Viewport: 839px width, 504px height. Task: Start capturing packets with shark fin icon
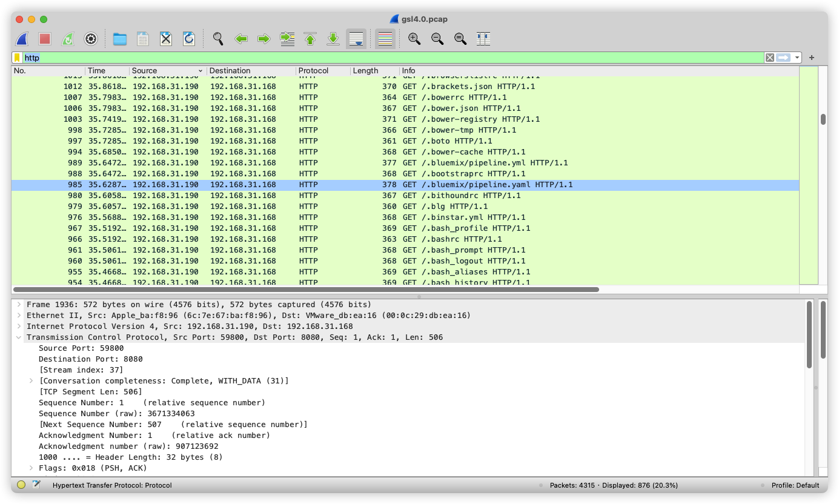(x=22, y=39)
